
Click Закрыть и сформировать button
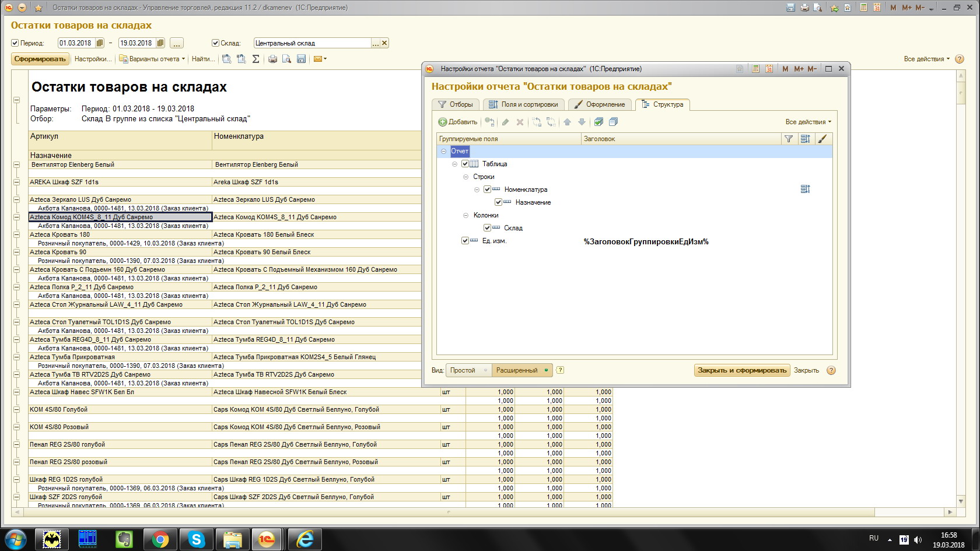742,370
